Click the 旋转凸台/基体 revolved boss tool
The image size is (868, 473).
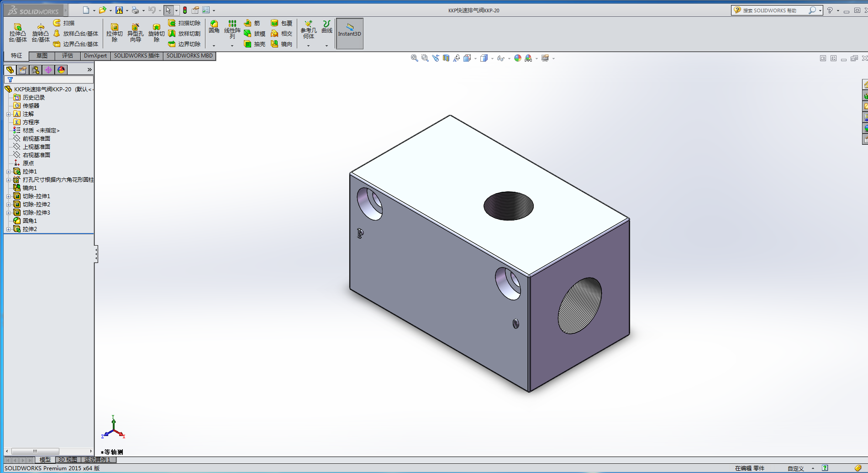[x=41, y=33]
